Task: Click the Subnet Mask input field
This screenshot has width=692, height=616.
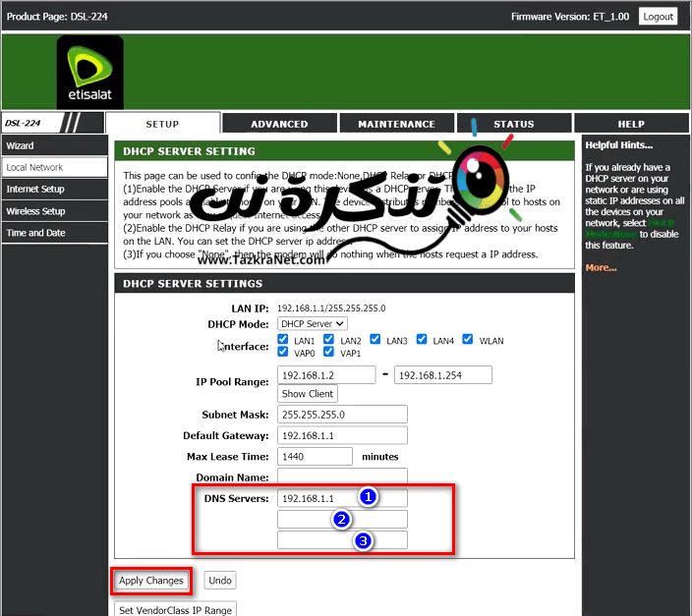Action: (x=342, y=415)
